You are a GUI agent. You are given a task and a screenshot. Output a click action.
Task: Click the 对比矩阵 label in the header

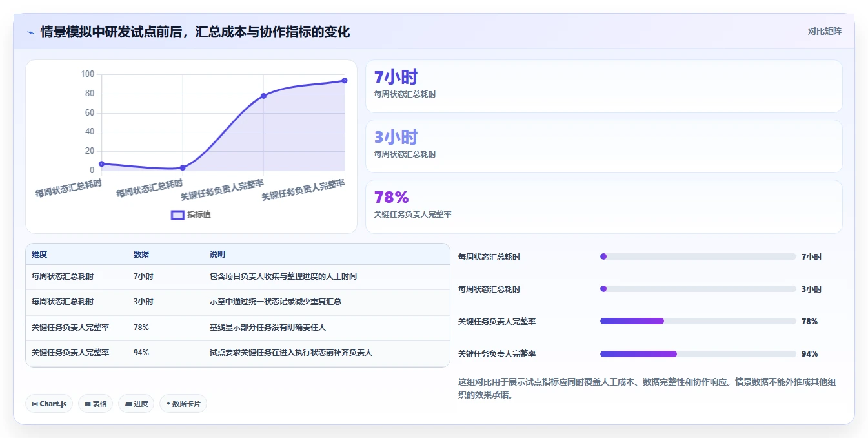tap(825, 31)
